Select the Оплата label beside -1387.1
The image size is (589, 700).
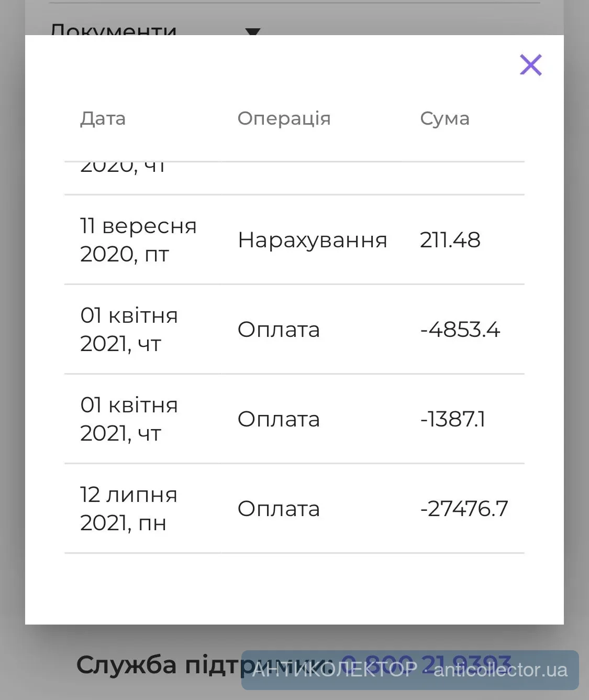click(x=279, y=419)
